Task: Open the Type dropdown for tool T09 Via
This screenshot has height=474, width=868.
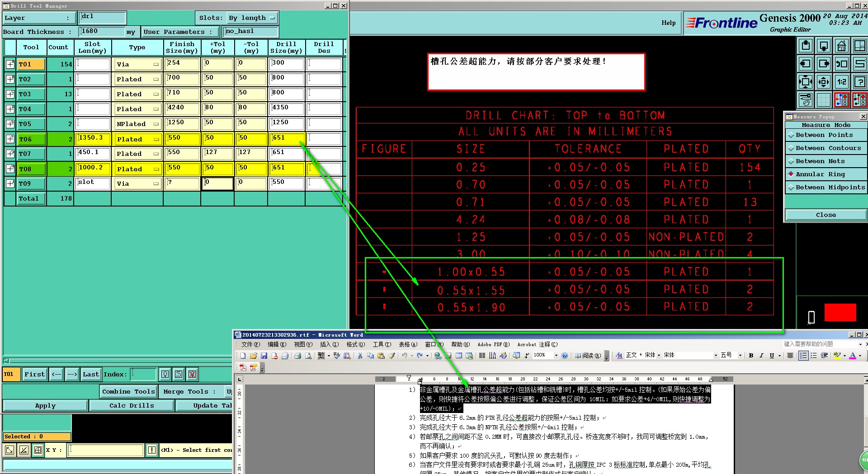Action: pyautogui.click(x=138, y=183)
